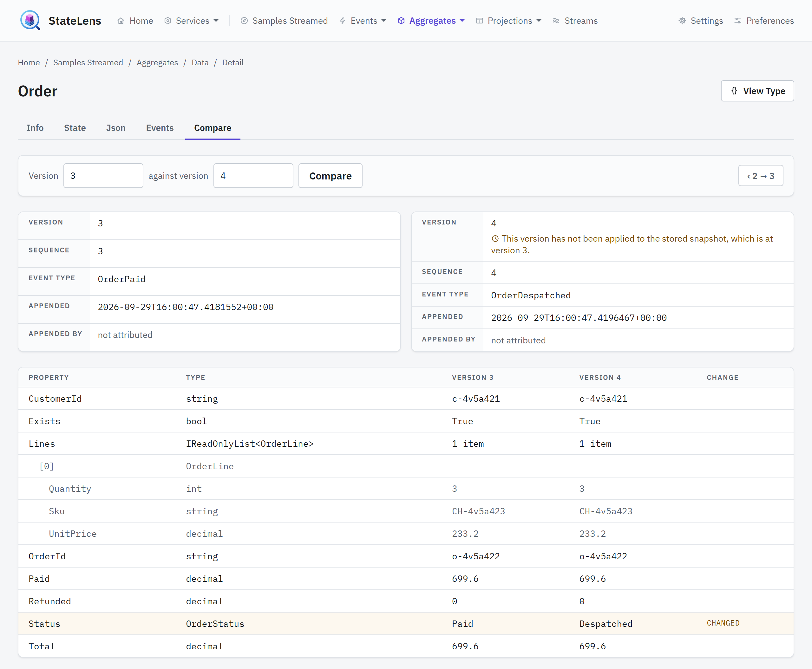Open the Projections dropdown arrow
The height and width of the screenshot is (669, 812).
pos(539,21)
